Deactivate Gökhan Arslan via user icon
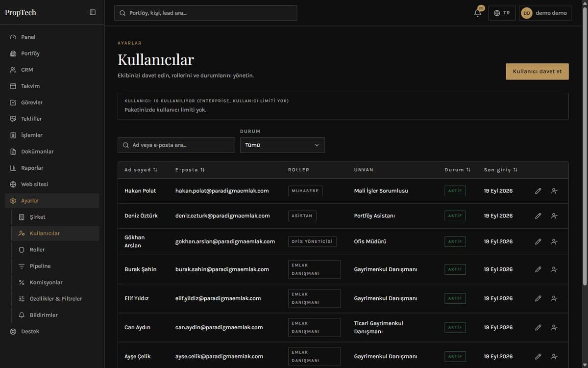 pyautogui.click(x=554, y=241)
